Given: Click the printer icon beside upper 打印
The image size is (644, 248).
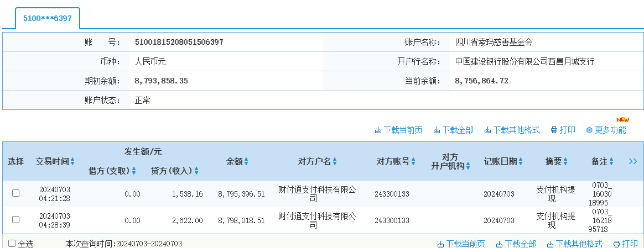Looking at the screenshot, I should (554, 130).
